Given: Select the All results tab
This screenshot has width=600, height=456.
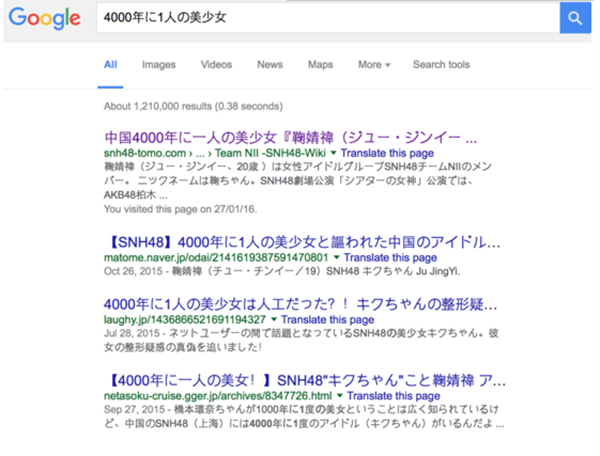Looking at the screenshot, I should click(110, 65).
